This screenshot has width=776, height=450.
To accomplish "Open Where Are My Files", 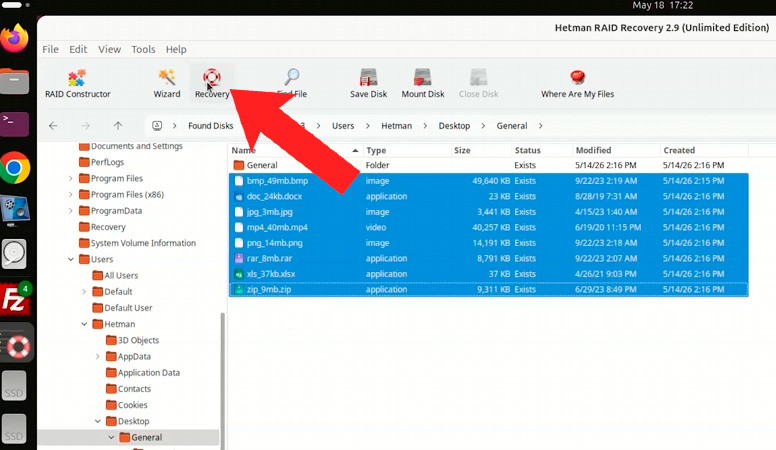I will pyautogui.click(x=578, y=84).
